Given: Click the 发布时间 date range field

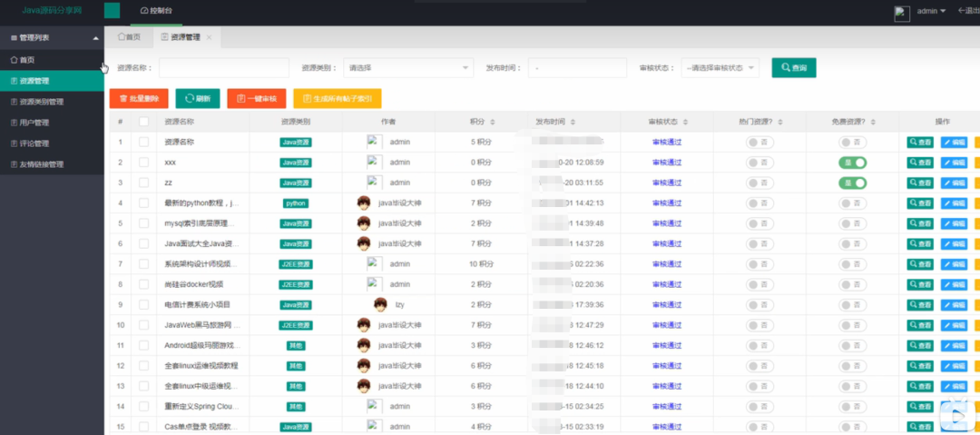Looking at the screenshot, I should (x=577, y=67).
